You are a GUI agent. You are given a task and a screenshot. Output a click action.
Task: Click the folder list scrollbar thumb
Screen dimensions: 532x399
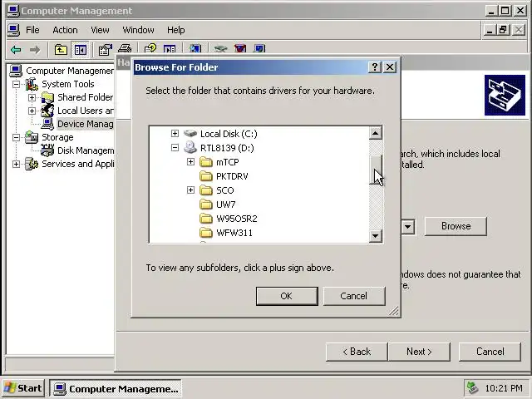point(375,170)
